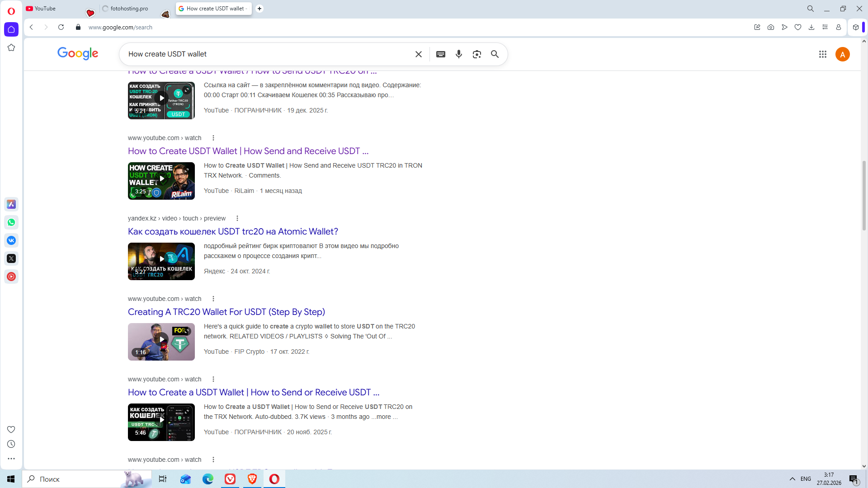The height and width of the screenshot is (488, 868).
Task: Open three-dot menu for yandex.kz result
Action: (237, 218)
